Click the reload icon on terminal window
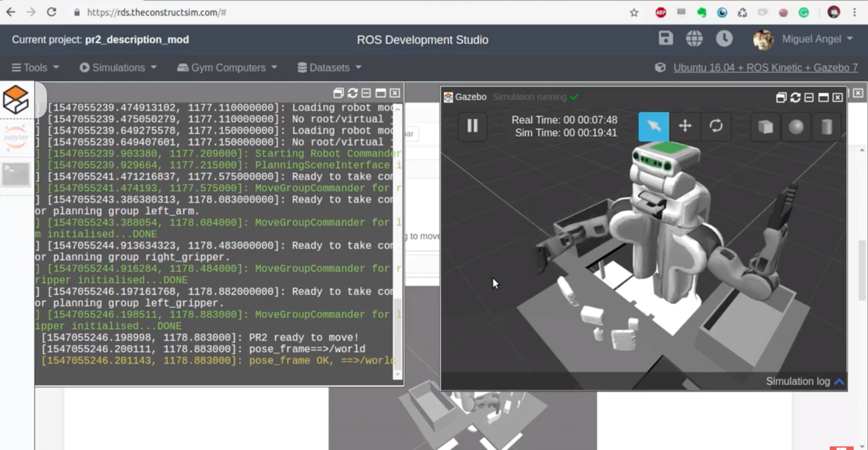This screenshot has width=868, height=450. 352,93
